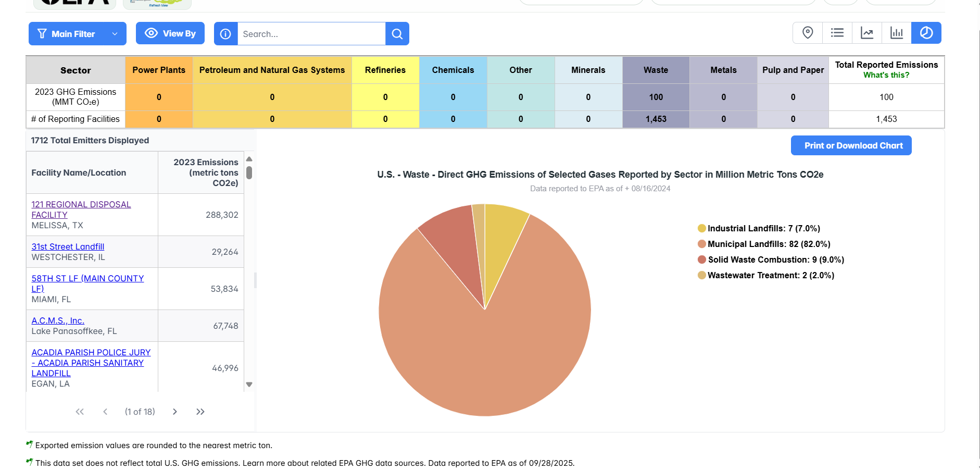Click the next page chevron in facility list

pyautogui.click(x=175, y=412)
